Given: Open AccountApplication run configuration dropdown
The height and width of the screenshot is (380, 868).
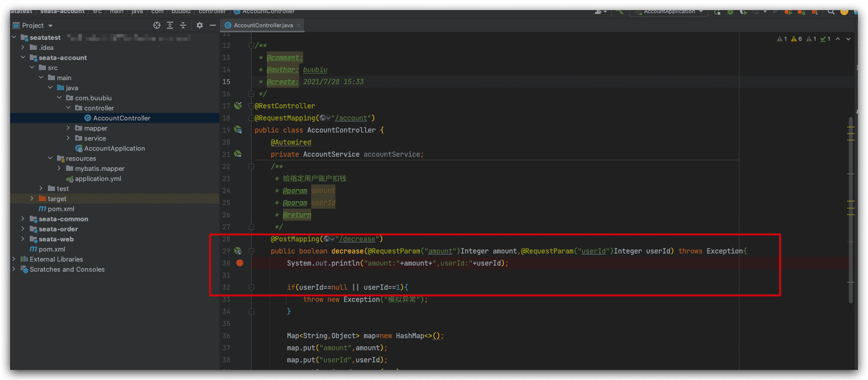Looking at the screenshot, I should click(669, 11).
